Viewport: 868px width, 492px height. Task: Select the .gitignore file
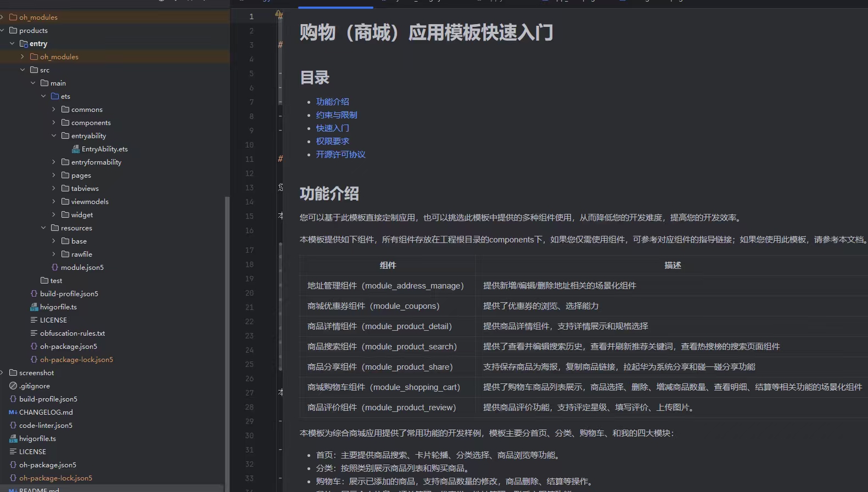(34, 386)
